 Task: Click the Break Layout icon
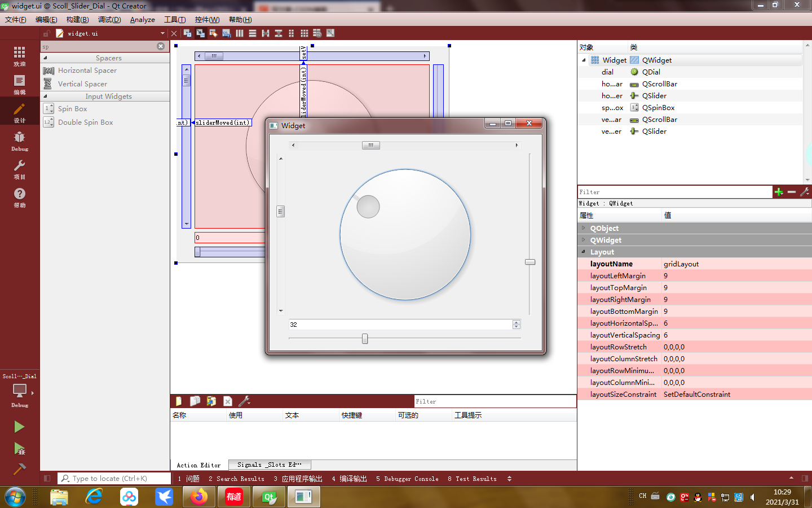(317, 33)
